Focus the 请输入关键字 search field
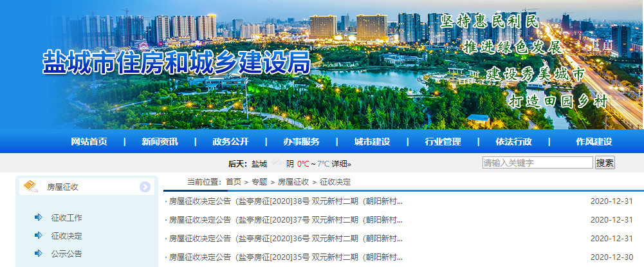This screenshot has height=267, width=644. pos(538,163)
